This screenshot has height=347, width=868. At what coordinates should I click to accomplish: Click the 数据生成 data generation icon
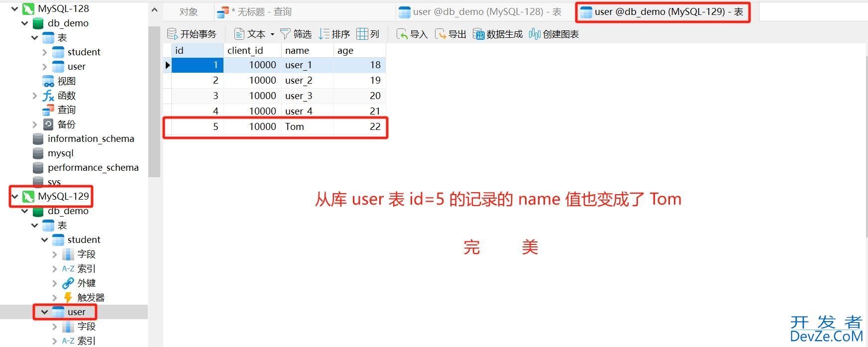479,34
